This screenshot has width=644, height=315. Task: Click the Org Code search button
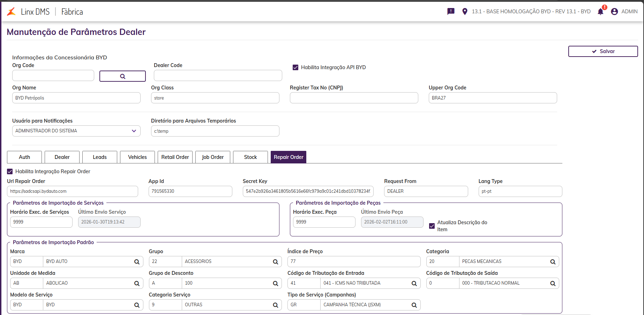coord(122,76)
